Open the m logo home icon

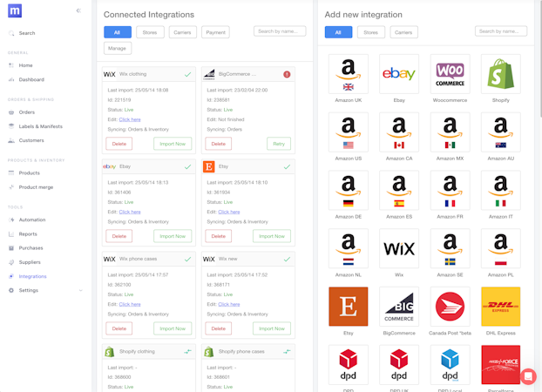[15, 10]
